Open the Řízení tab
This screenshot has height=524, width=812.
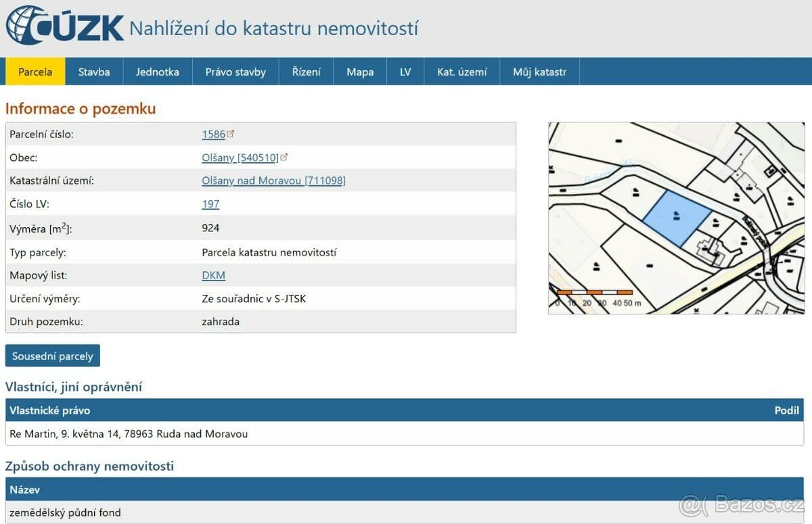point(306,71)
